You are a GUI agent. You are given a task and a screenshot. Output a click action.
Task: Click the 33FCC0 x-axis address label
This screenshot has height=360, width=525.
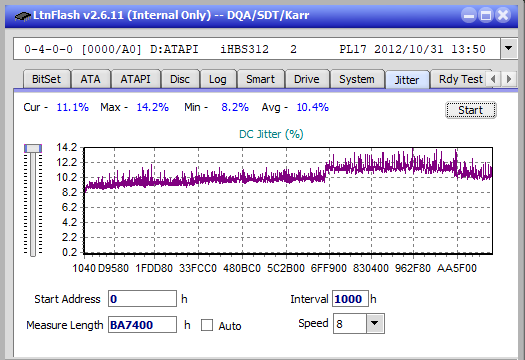point(198,268)
